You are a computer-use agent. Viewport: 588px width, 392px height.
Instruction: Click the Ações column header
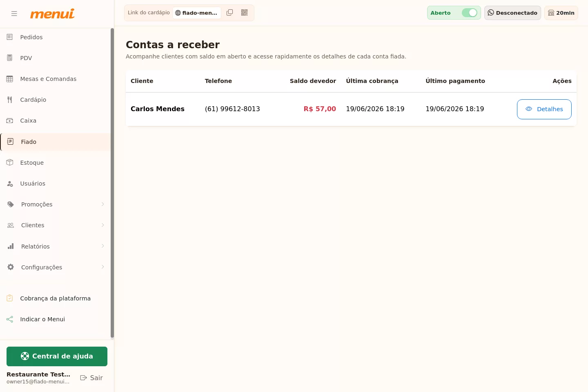pos(562,81)
